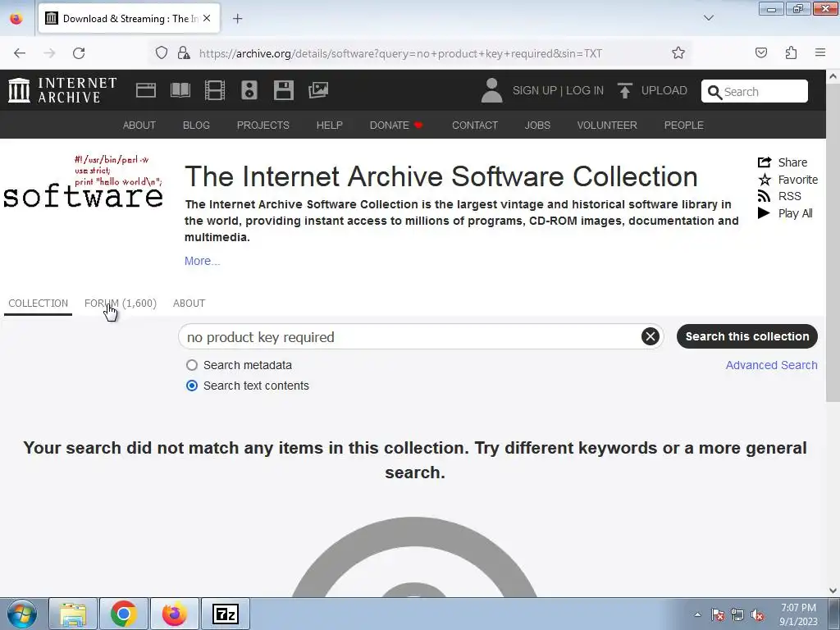Go back with browser back arrow
This screenshot has height=630, width=840.
point(20,53)
